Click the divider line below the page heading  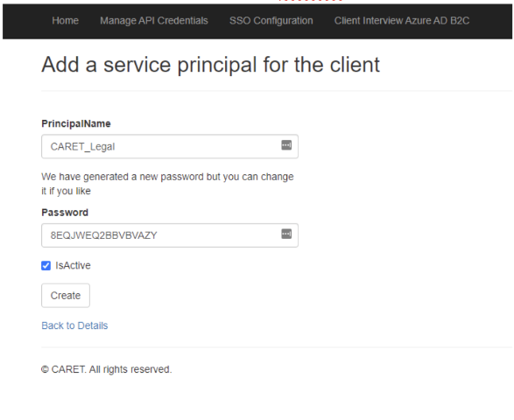pyautogui.click(x=277, y=91)
